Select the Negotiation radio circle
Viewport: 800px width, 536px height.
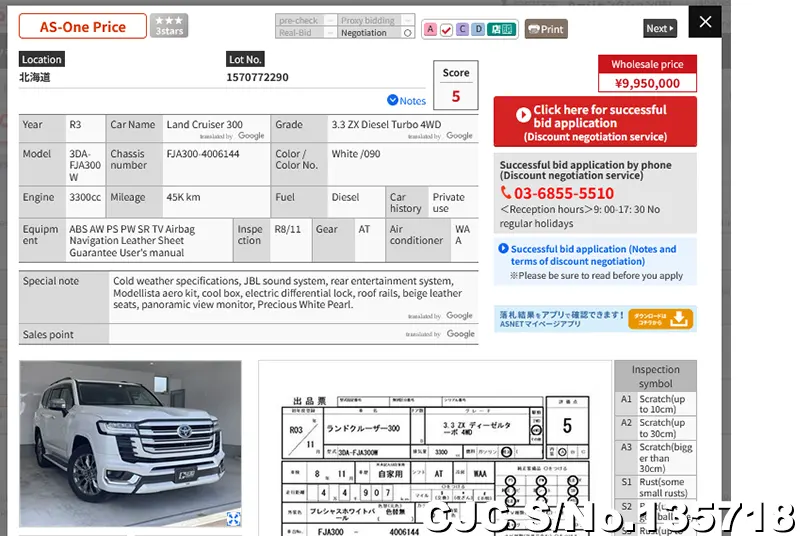pyautogui.click(x=407, y=33)
